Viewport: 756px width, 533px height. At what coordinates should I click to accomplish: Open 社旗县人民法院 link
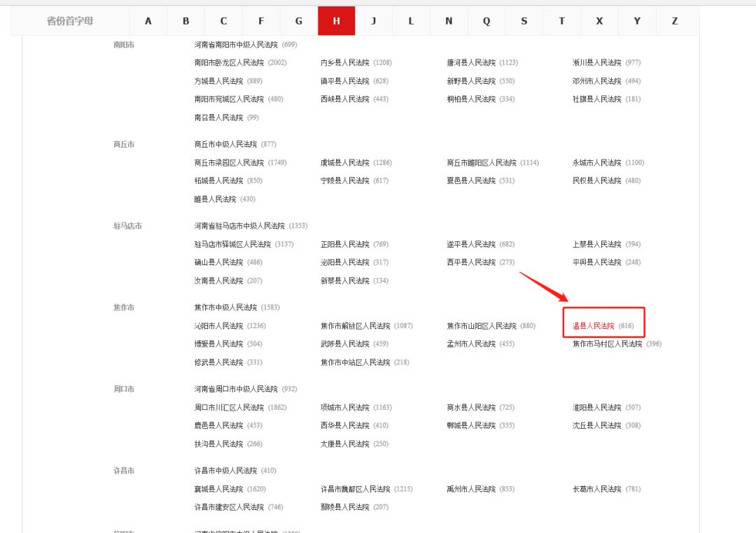597,99
